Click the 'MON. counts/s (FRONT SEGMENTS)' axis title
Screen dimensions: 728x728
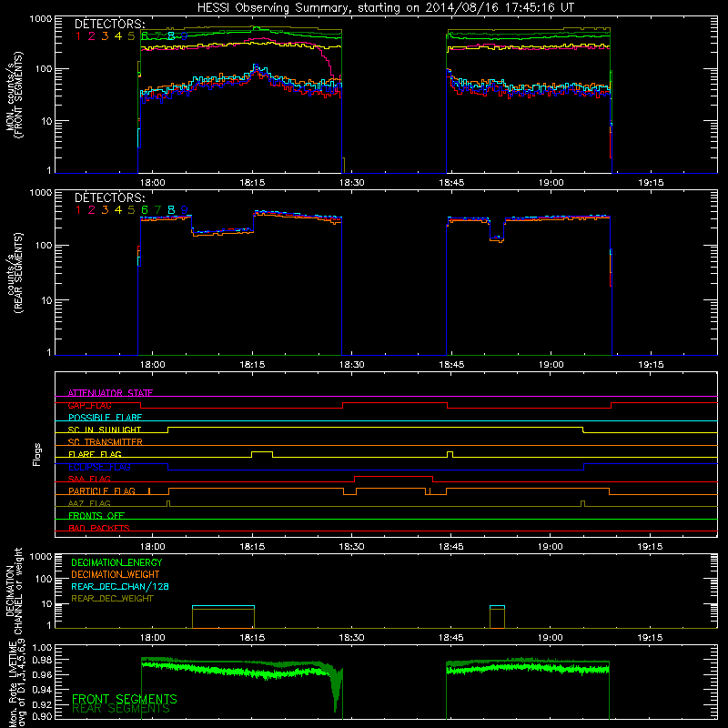point(15,95)
